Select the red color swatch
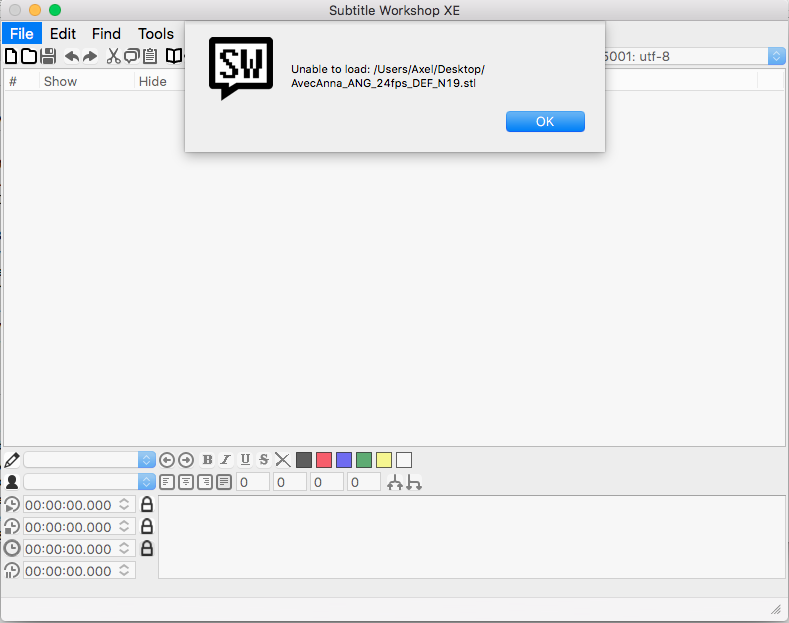This screenshot has height=623, width=789. tap(324, 460)
